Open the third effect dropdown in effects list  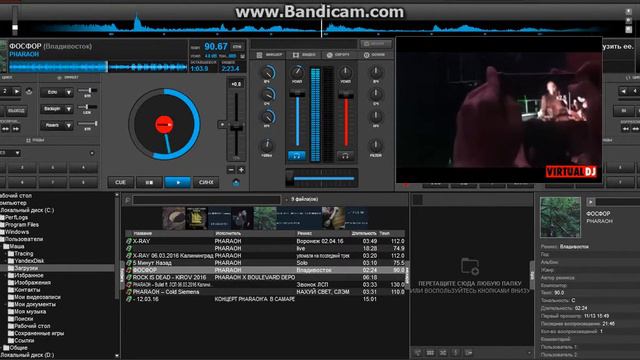69,126
